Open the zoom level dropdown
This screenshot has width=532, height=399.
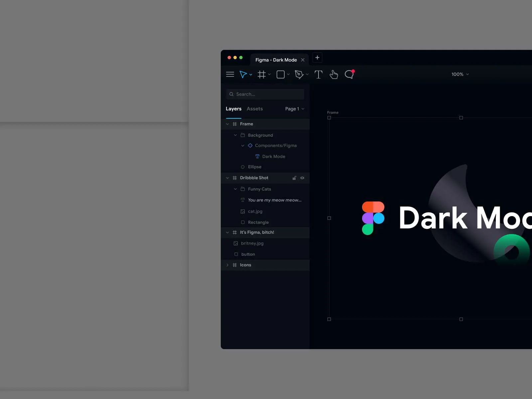click(460, 74)
